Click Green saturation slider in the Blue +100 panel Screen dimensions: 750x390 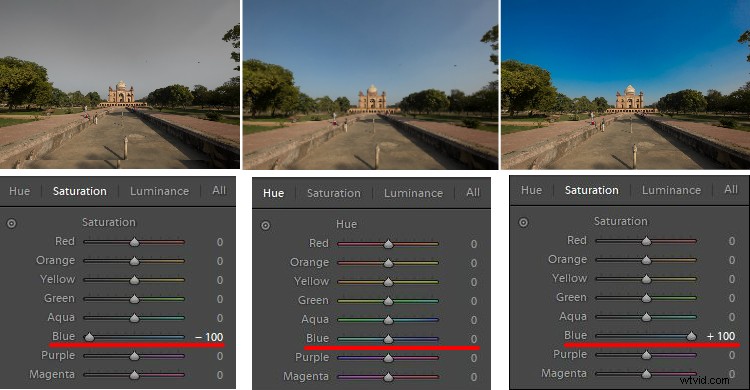(x=646, y=298)
